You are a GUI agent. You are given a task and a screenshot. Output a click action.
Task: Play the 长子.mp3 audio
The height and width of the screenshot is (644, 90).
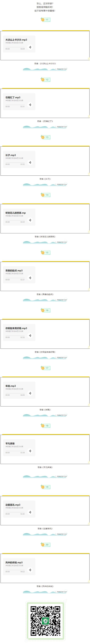(x=30, y=162)
